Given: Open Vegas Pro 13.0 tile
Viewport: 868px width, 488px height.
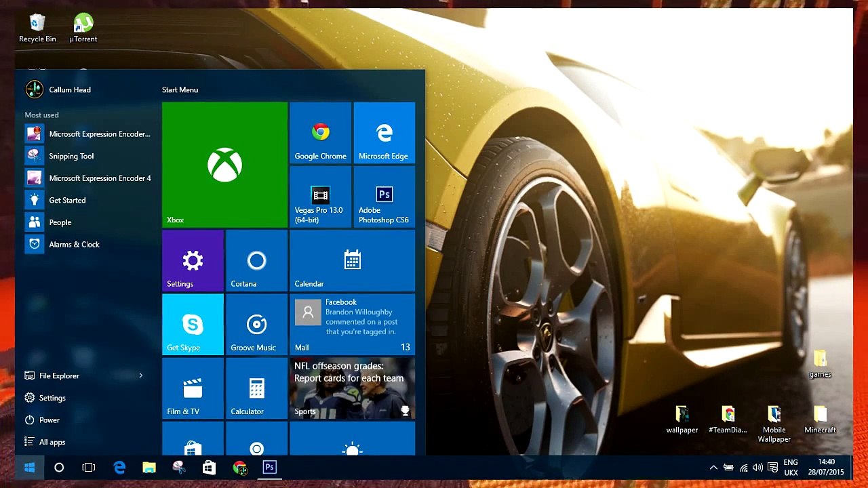Looking at the screenshot, I should point(320,197).
